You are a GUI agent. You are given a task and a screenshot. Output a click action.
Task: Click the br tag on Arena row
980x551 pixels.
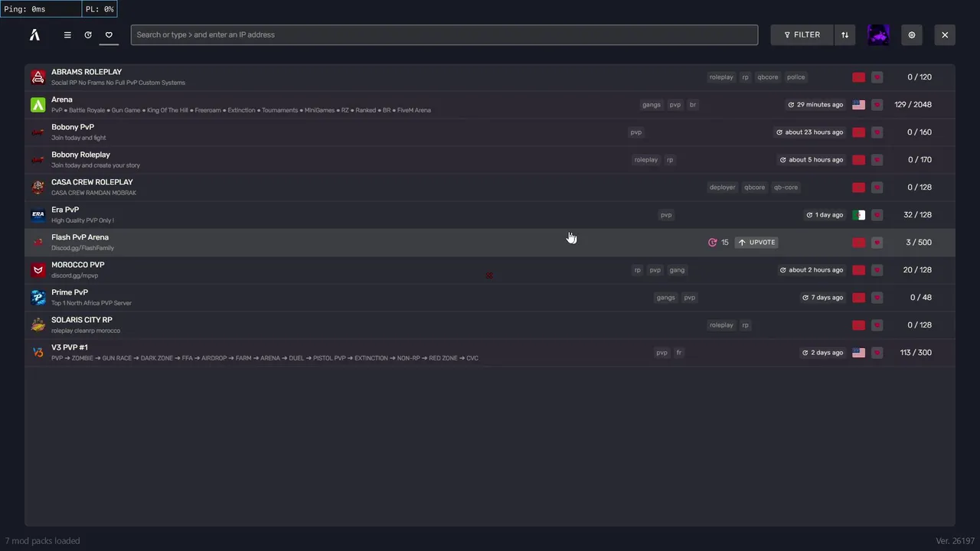[x=693, y=104]
